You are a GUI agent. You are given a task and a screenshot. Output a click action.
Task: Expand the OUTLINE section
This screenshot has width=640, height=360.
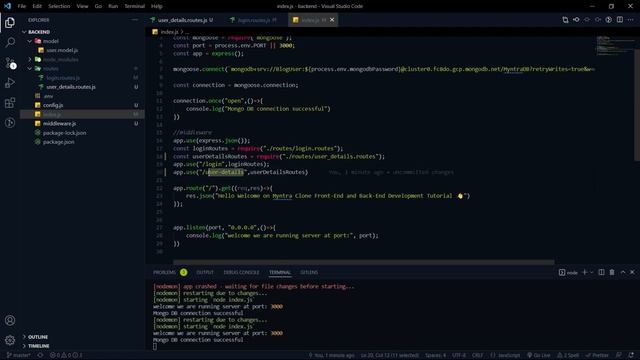point(38,337)
